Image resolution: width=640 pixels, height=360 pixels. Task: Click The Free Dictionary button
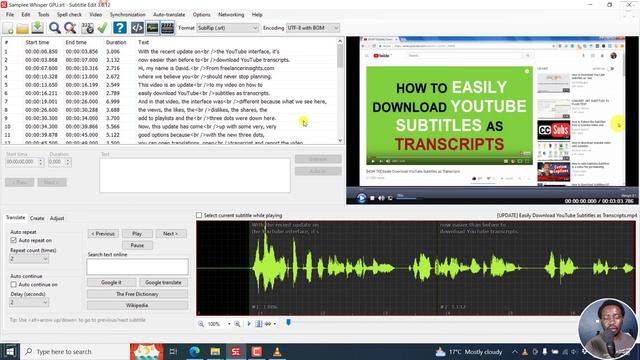137,294
